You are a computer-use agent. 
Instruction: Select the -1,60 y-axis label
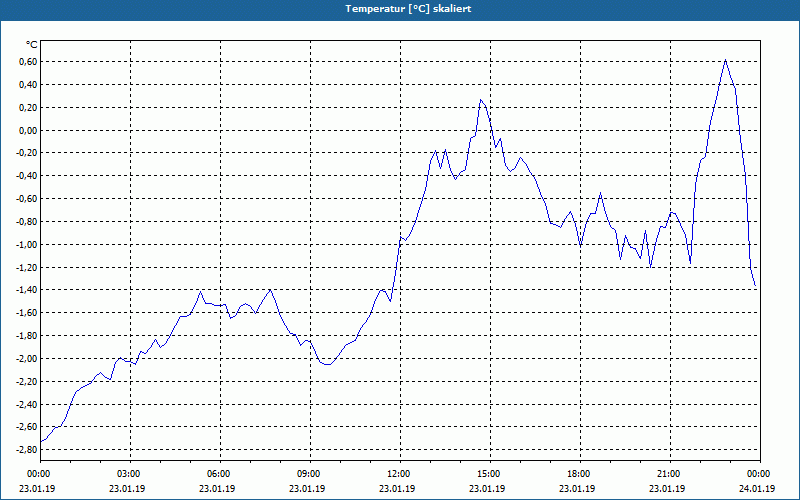(27, 313)
